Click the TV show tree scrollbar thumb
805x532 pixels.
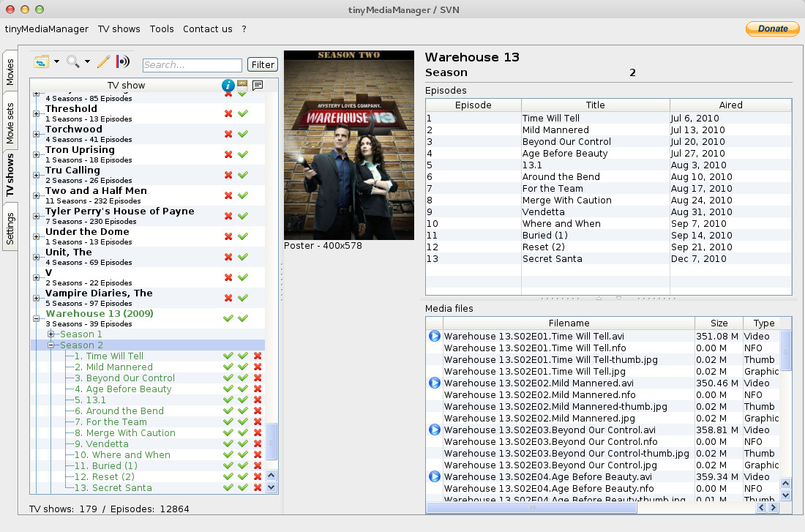coord(272,441)
